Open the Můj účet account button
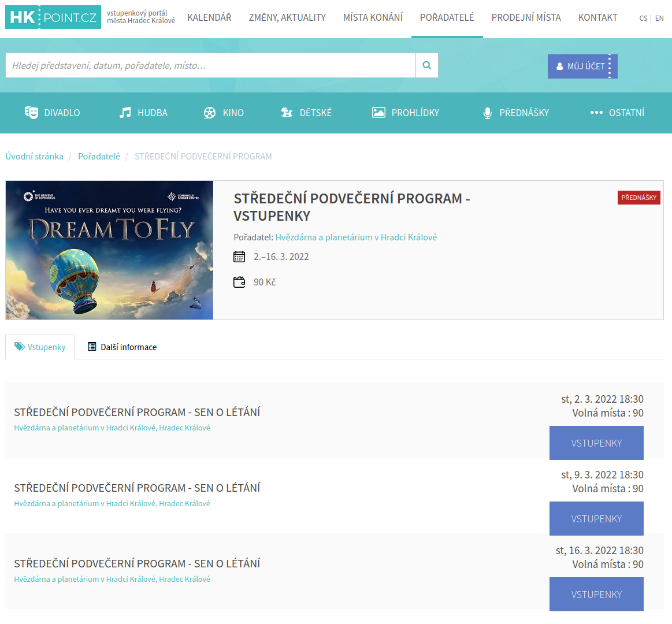The width and height of the screenshot is (672, 624). coord(582,66)
